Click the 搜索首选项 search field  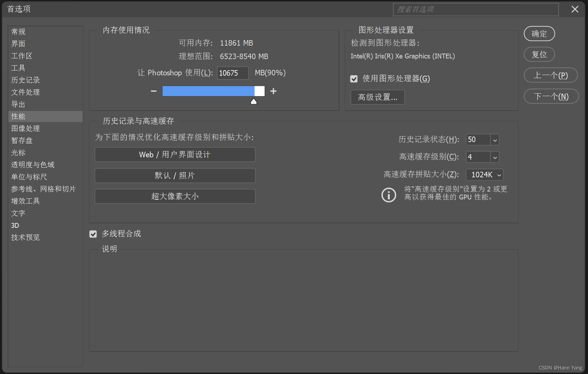click(x=475, y=9)
